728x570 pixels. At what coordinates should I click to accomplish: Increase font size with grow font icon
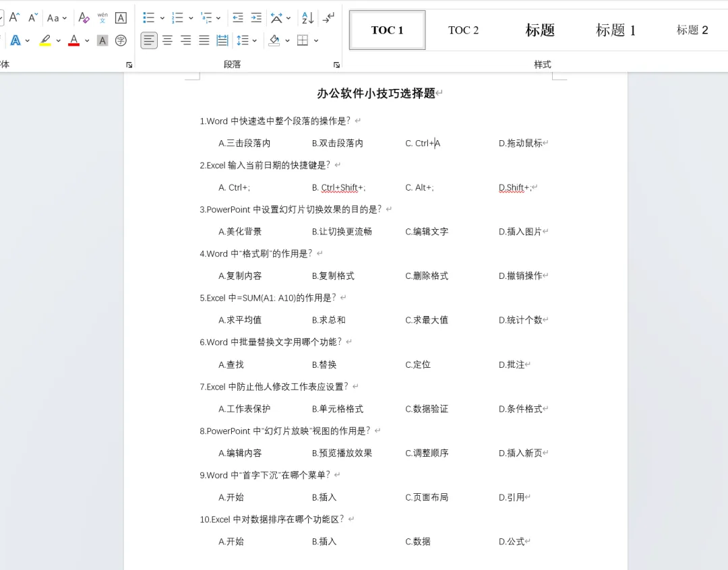coord(14,18)
